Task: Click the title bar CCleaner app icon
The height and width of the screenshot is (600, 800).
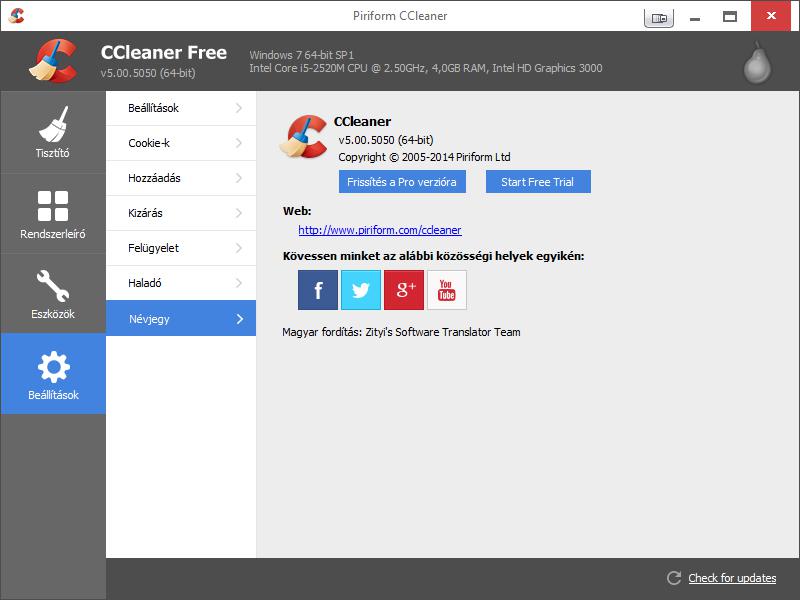Action: coord(16,16)
